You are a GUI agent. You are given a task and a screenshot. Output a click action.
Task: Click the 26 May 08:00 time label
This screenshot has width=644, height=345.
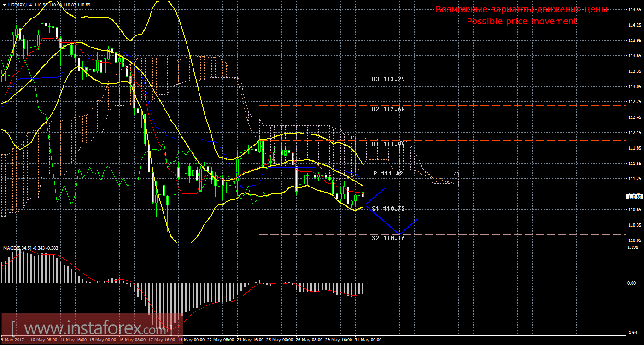310,340
